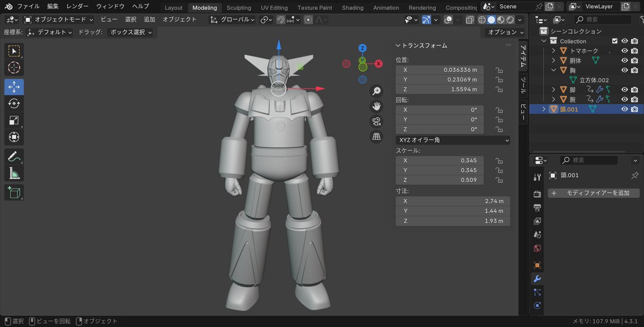Viewport: 644px width, 327px height.
Task: Open the View Layer properties tab
Action: (537, 221)
